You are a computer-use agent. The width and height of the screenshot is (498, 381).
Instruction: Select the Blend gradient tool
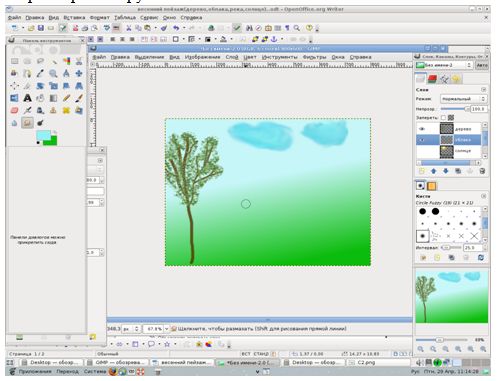(x=53, y=98)
